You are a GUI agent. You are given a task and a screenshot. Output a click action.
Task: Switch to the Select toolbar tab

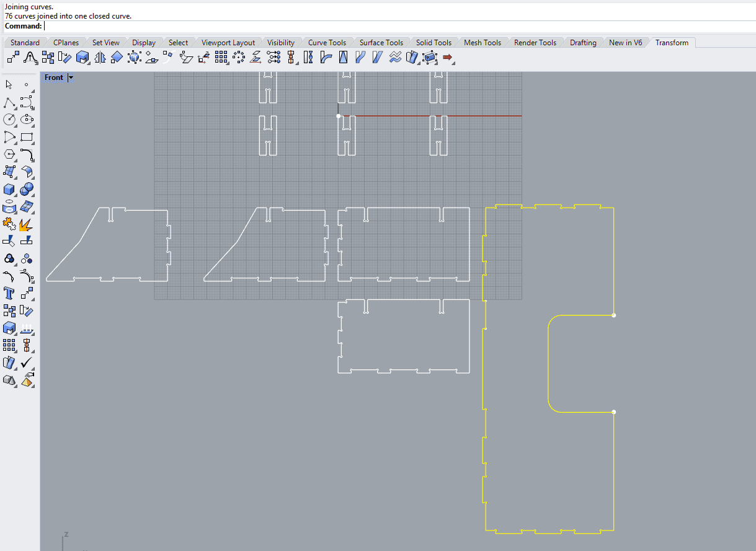(178, 43)
